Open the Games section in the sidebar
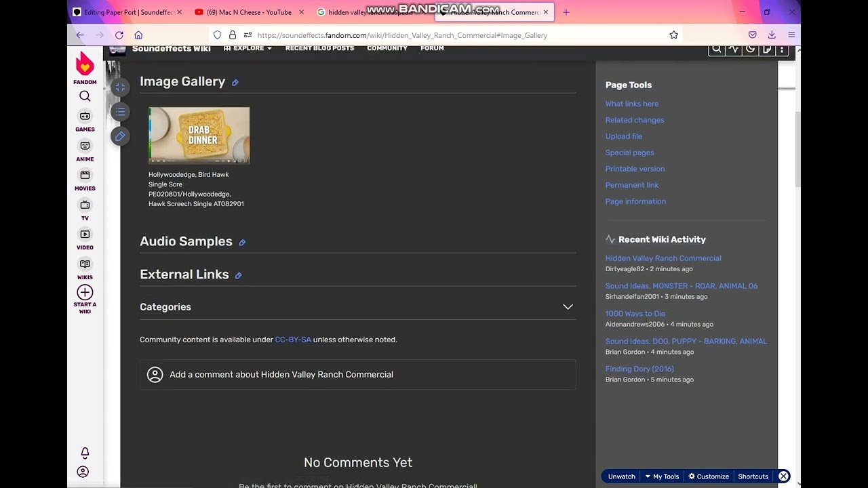This screenshot has height=488, width=868. click(x=85, y=121)
